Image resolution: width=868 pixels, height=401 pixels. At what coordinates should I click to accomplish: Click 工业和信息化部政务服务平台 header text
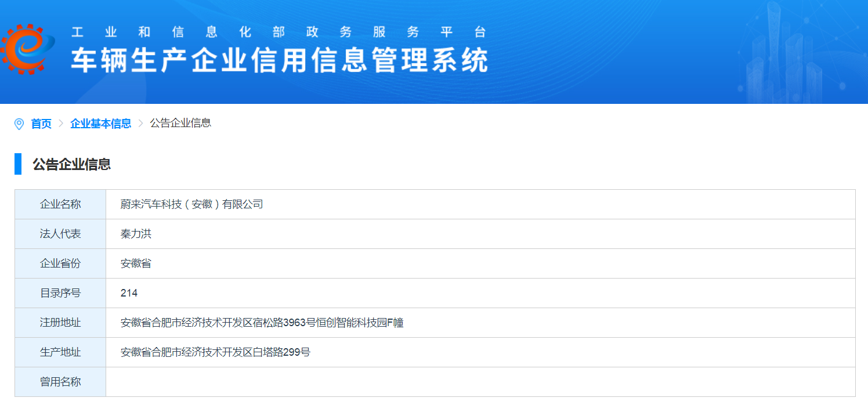279,32
